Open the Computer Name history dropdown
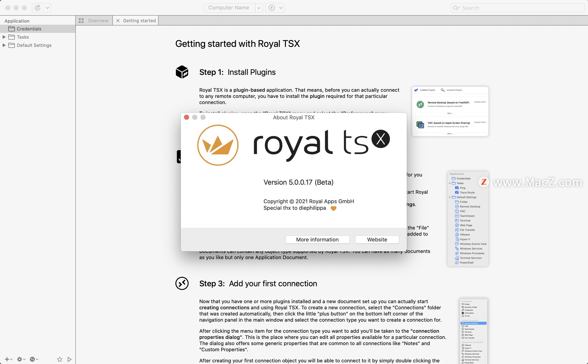The width and height of the screenshot is (588, 364). click(259, 8)
